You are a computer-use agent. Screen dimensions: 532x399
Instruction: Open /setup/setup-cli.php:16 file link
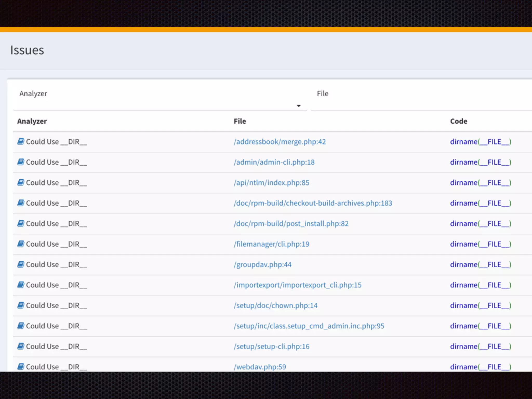click(x=271, y=347)
